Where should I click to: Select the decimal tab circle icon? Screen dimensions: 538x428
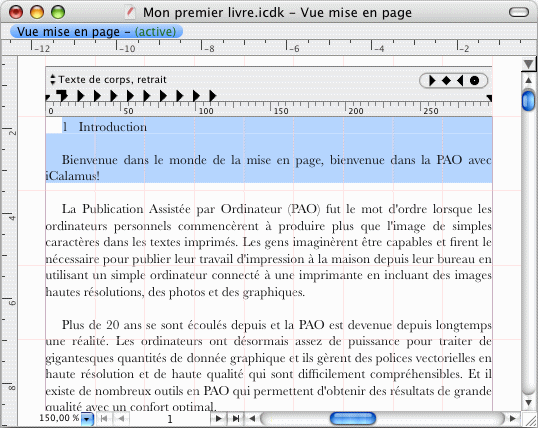point(474,81)
